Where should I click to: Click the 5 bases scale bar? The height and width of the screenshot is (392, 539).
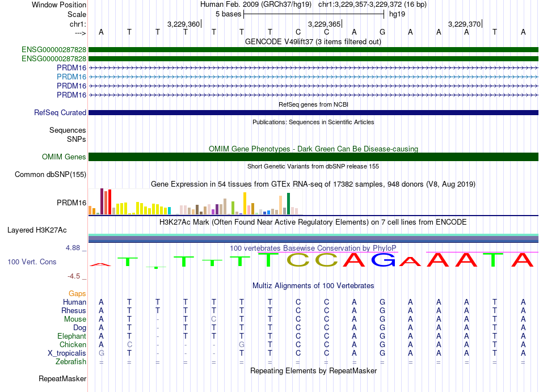(x=314, y=14)
